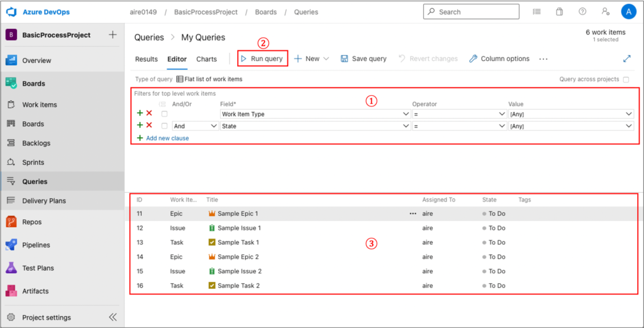644x328 pixels.
Task: Switch to the Editor tab
Action: tap(177, 59)
